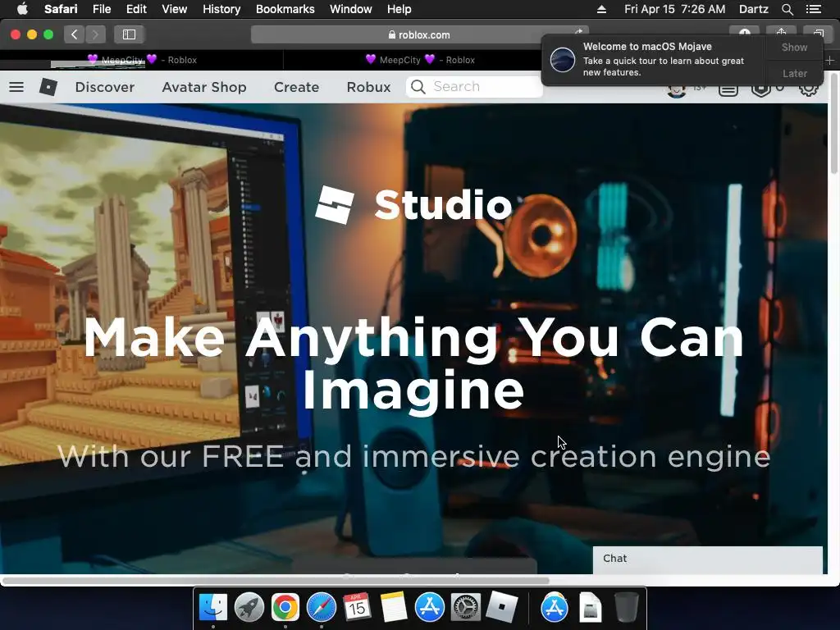Viewport: 840px width, 630px height.
Task: Open Launchpad rocket in the Dock
Action: pos(249,607)
